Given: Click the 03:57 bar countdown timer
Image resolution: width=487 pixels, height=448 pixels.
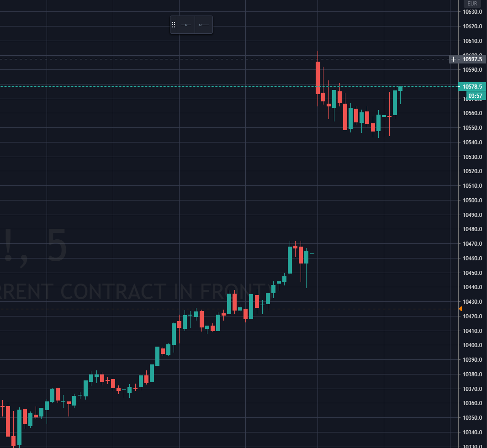Looking at the screenshot, I should tap(476, 95).
